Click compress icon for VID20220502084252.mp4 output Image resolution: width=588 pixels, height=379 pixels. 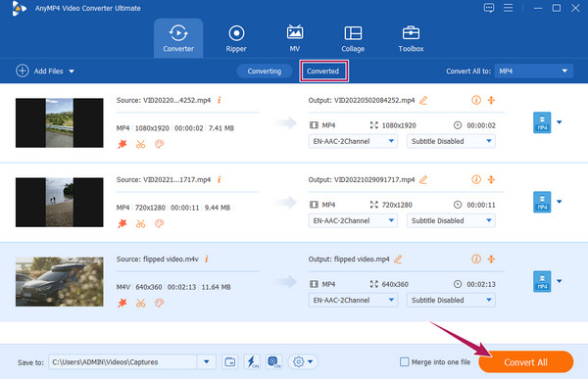491,100
